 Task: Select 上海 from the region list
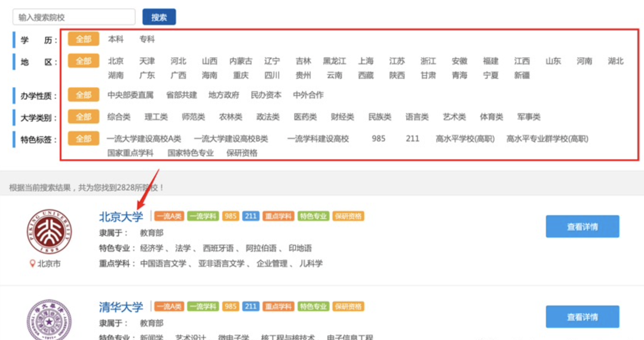(366, 61)
